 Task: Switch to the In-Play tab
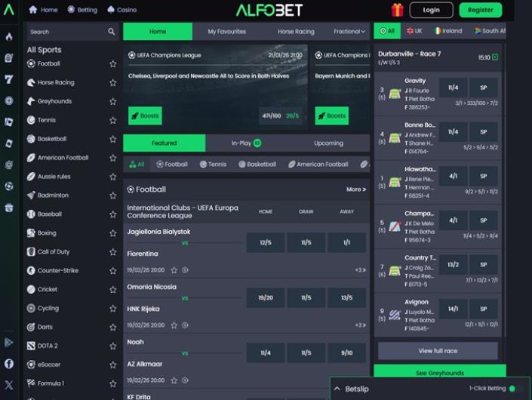pos(246,143)
